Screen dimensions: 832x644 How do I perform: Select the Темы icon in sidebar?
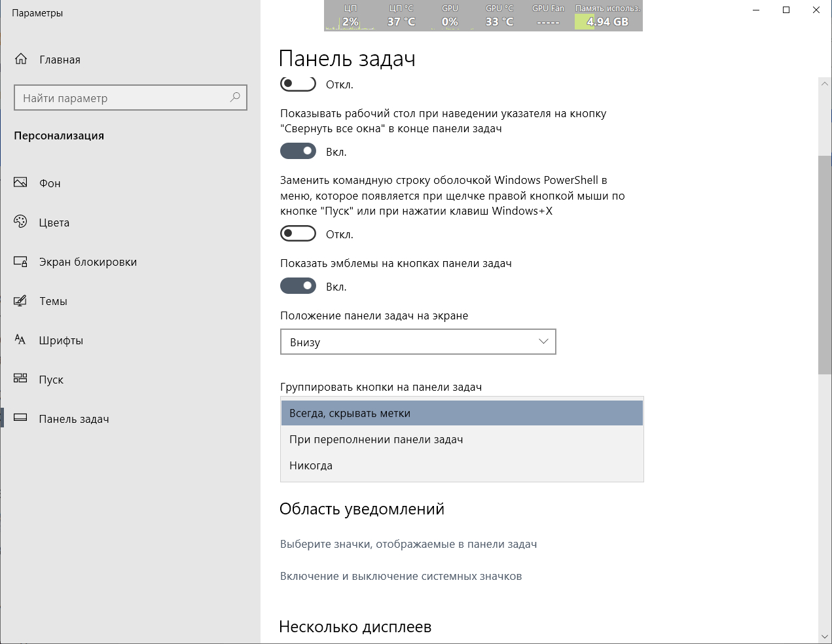coord(21,301)
